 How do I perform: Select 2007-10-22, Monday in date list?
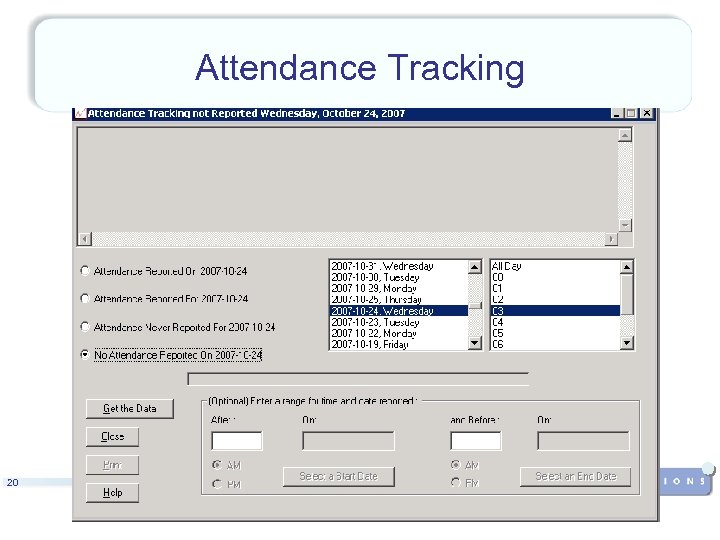[x=399, y=333]
